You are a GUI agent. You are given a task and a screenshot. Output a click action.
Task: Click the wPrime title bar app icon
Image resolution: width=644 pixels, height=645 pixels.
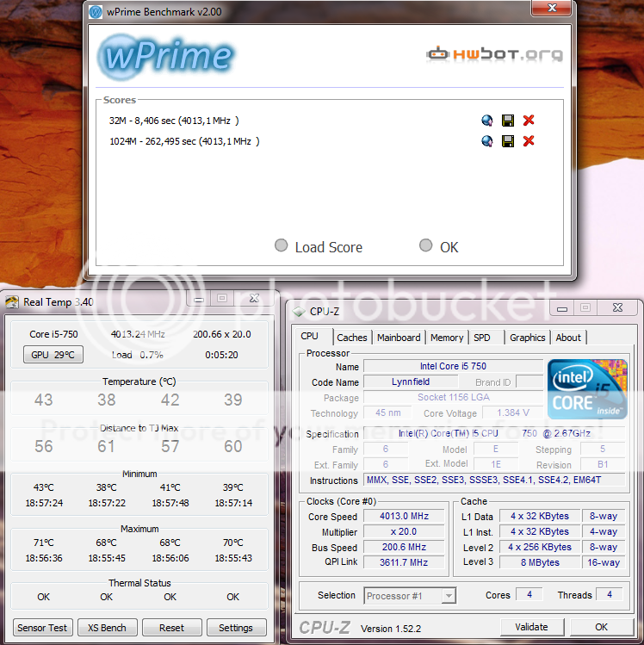click(96, 11)
